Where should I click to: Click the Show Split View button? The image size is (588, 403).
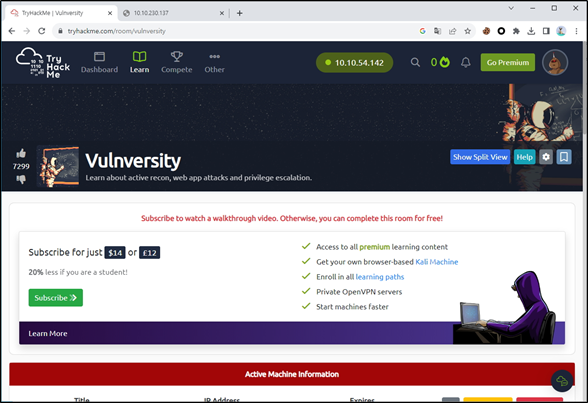click(x=480, y=157)
